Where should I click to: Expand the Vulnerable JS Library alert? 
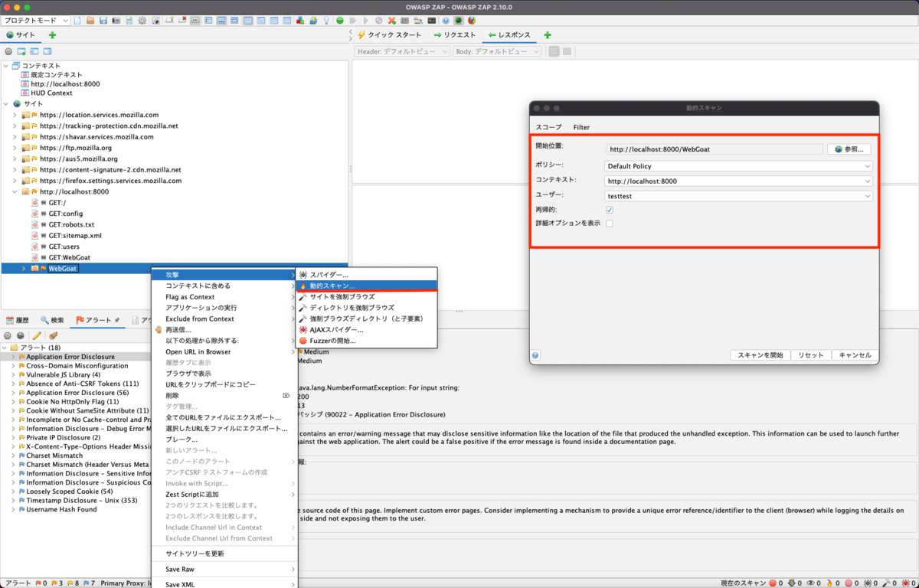(x=14, y=374)
